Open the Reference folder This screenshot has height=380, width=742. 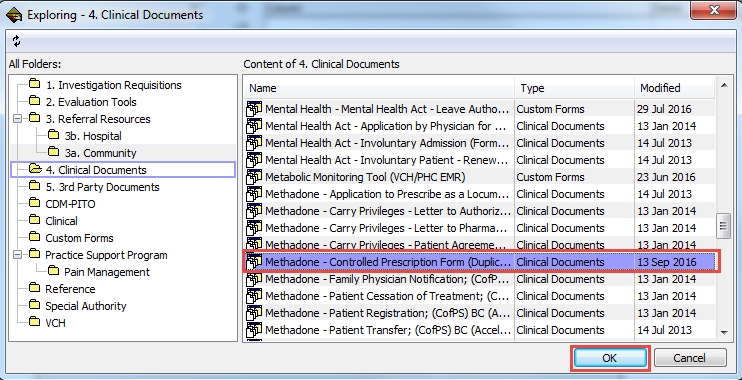70,289
